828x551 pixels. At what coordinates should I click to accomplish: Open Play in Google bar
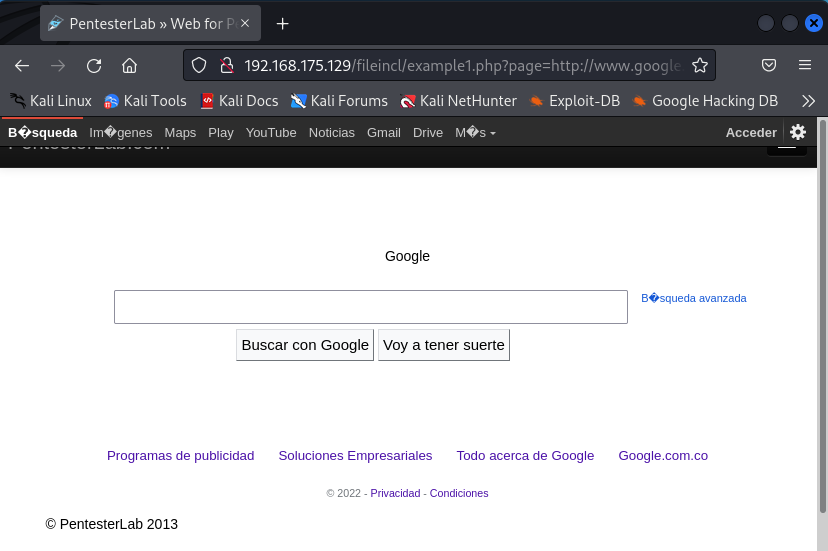[221, 133]
